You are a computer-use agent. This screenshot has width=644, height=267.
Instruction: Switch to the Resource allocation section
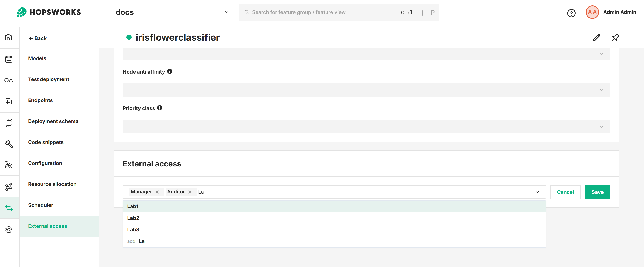pyautogui.click(x=52, y=184)
